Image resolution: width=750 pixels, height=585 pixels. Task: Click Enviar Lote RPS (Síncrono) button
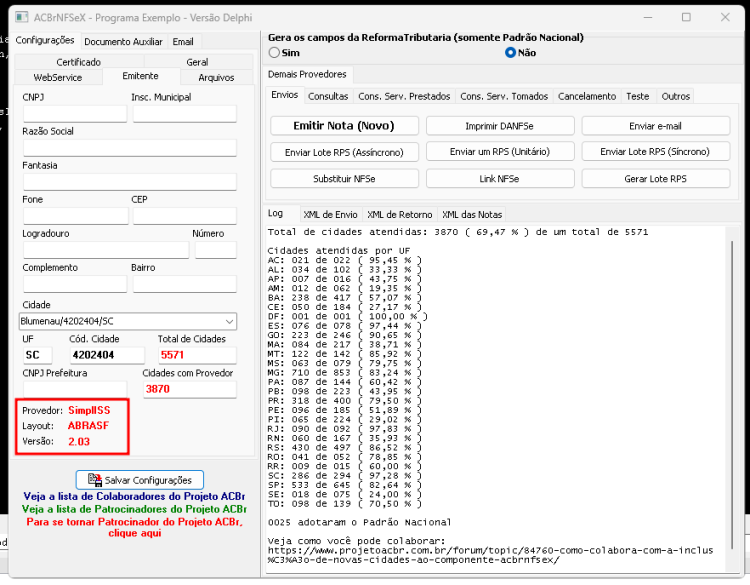click(655, 152)
